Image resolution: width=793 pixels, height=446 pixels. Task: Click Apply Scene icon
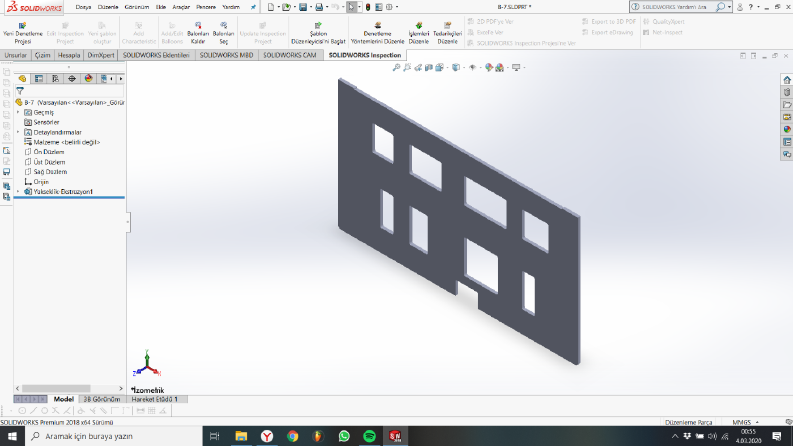click(500, 67)
